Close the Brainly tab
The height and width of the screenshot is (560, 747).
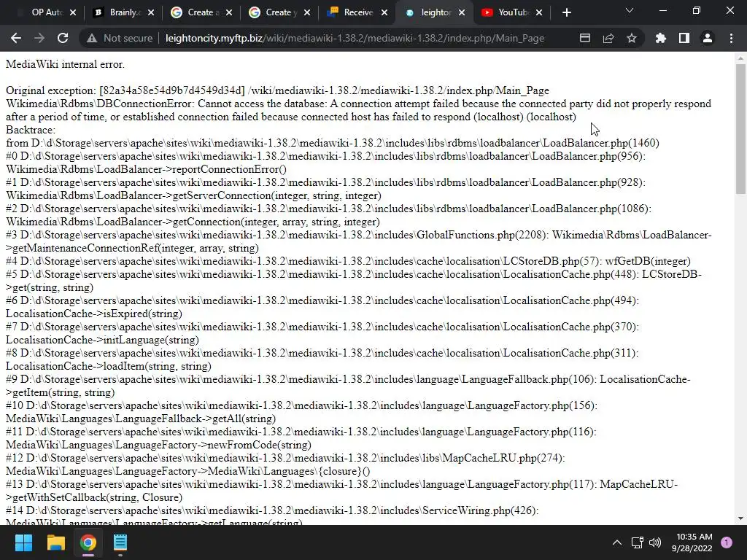(x=151, y=13)
